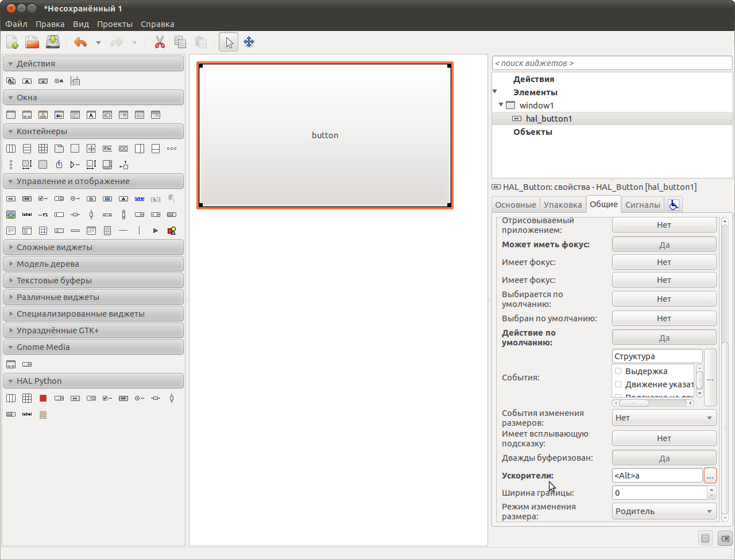Expand the 'Упразднённые GTK+' palette section
The width and height of the screenshot is (735, 560).
point(94,330)
